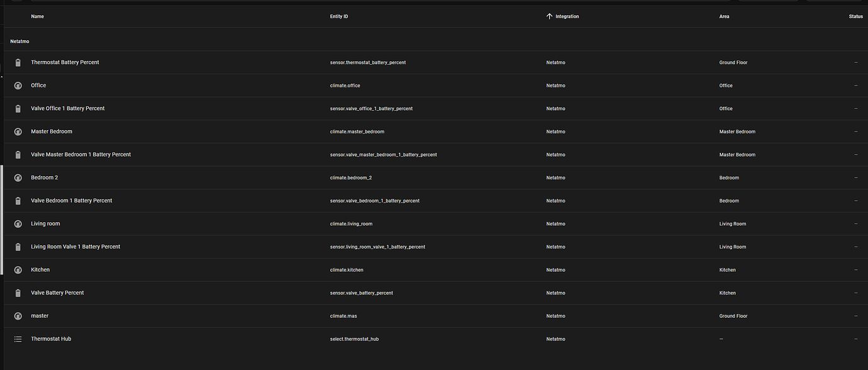Sort by the Status column header

pyautogui.click(x=855, y=16)
